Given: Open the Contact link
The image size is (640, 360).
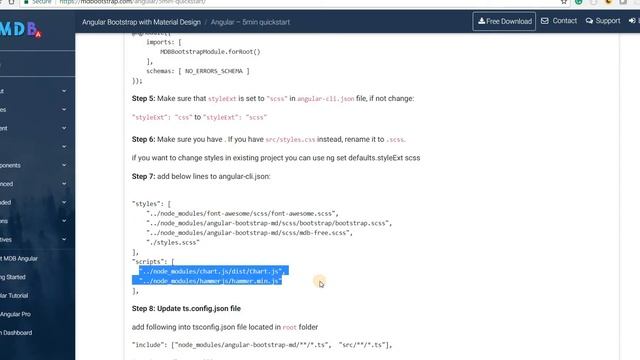Looking at the screenshot, I should 564,21.
